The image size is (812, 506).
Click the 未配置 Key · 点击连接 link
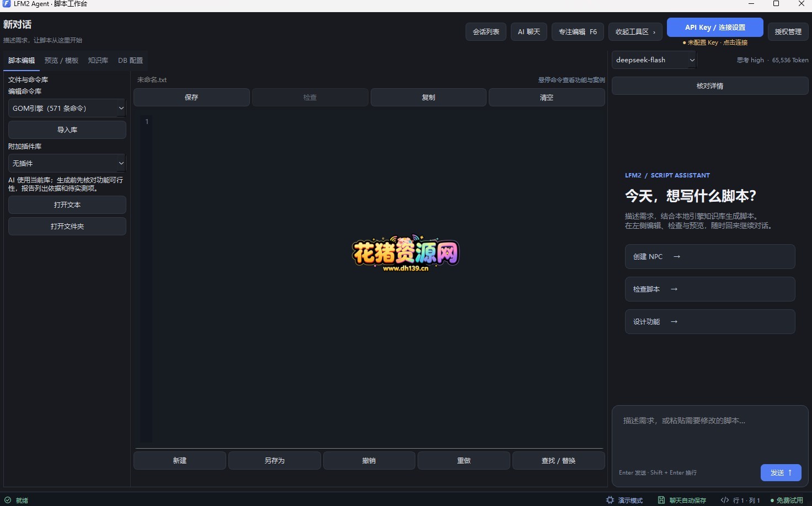pos(715,42)
